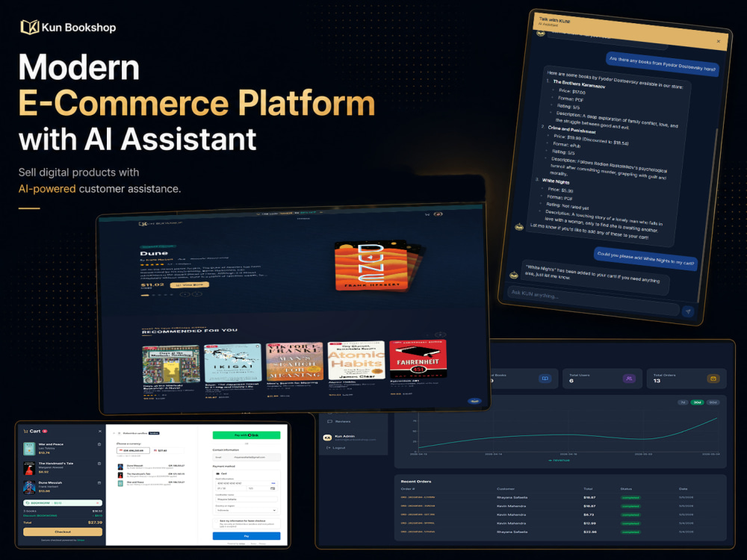Click the Kun Admin avatar

click(x=327, y=438)
